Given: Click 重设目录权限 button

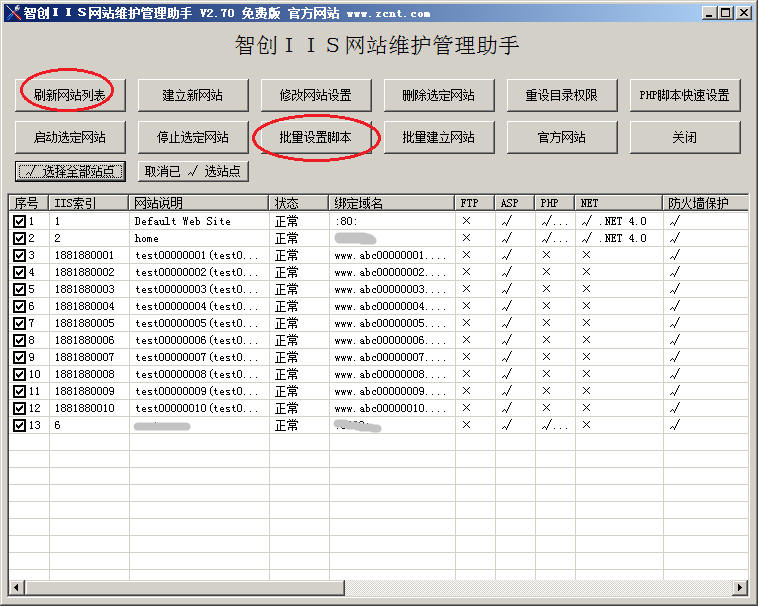Looking at the screenshot, I should tap(562, 95).
